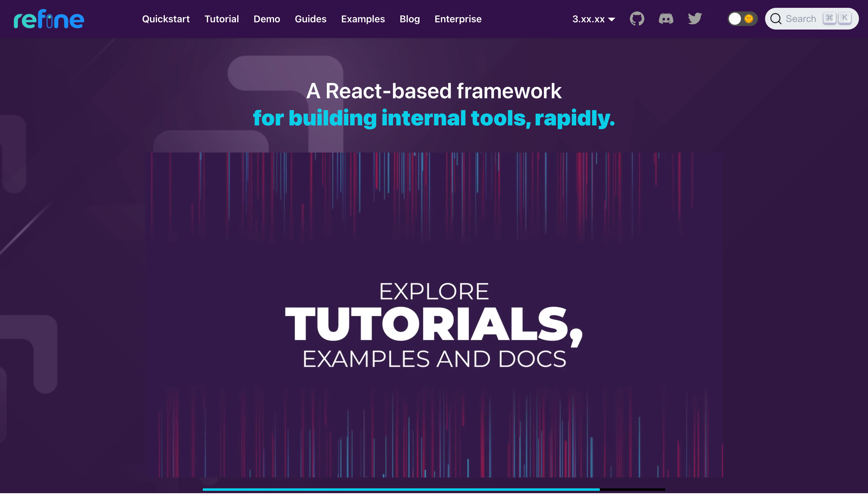Click the magnifying glass search icon

[x=775, y=19]
